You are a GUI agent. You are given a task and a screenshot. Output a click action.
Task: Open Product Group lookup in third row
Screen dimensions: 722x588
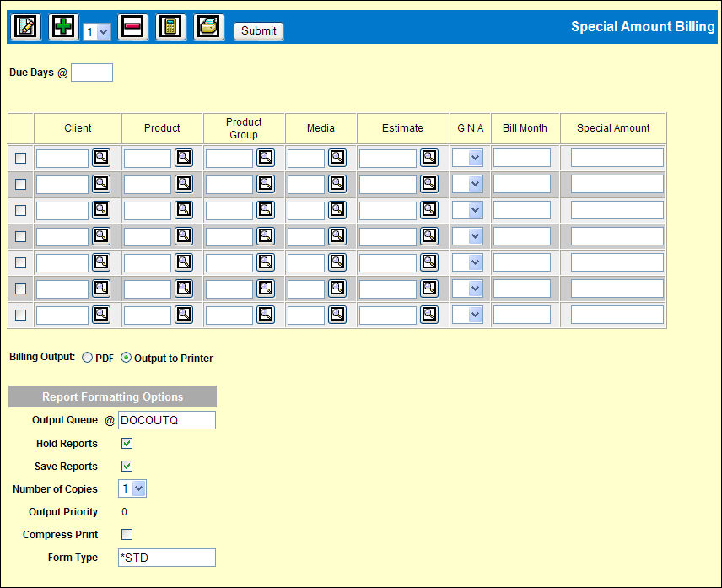[266, 210]
